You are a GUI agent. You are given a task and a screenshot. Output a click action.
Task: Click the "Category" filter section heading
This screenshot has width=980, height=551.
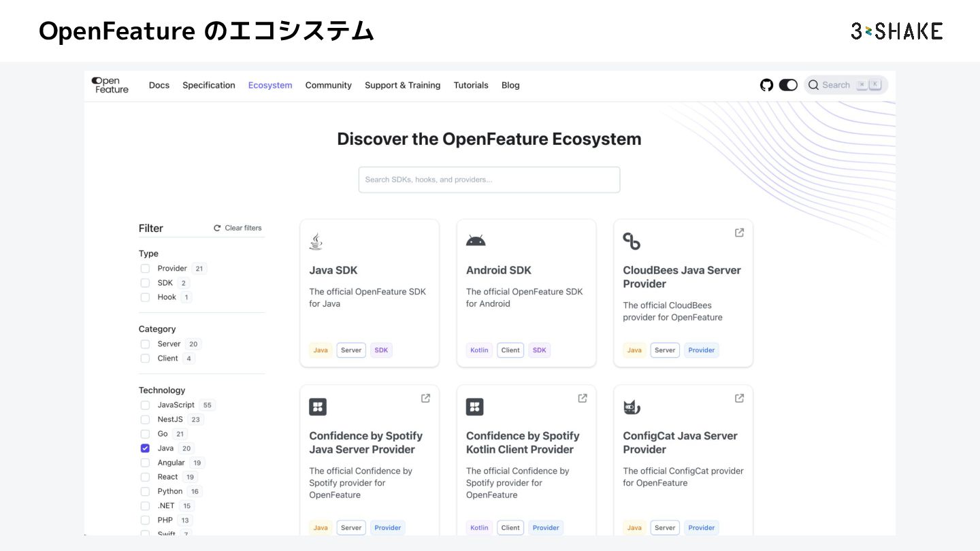(157, 329)
